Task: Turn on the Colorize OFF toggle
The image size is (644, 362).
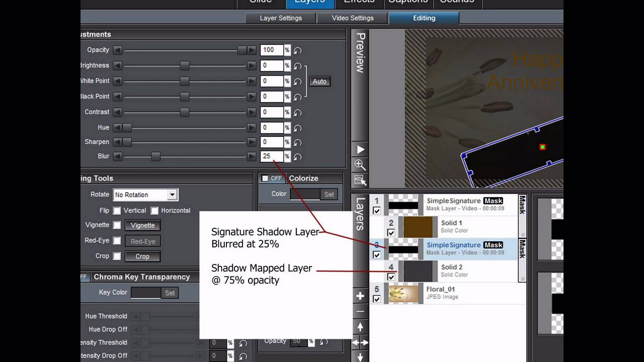Action: [x=272, y=178]
